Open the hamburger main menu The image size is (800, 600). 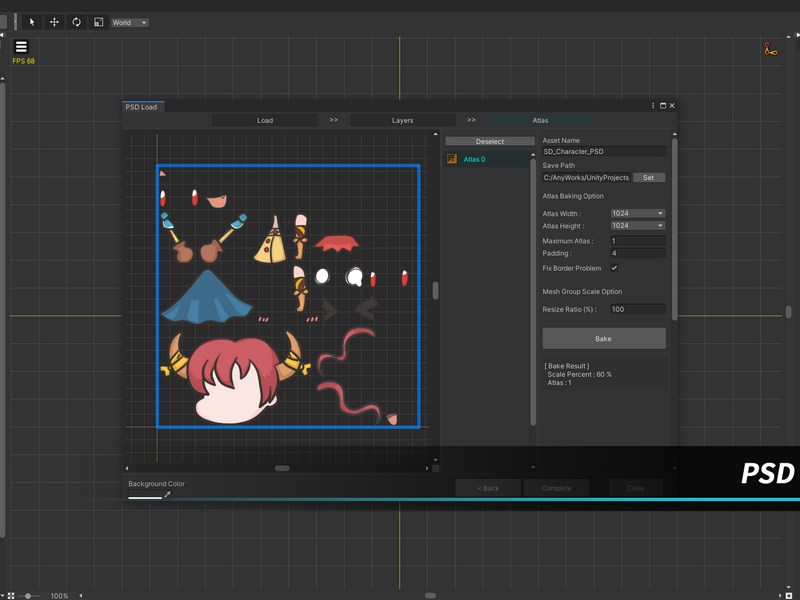(21, 46)
